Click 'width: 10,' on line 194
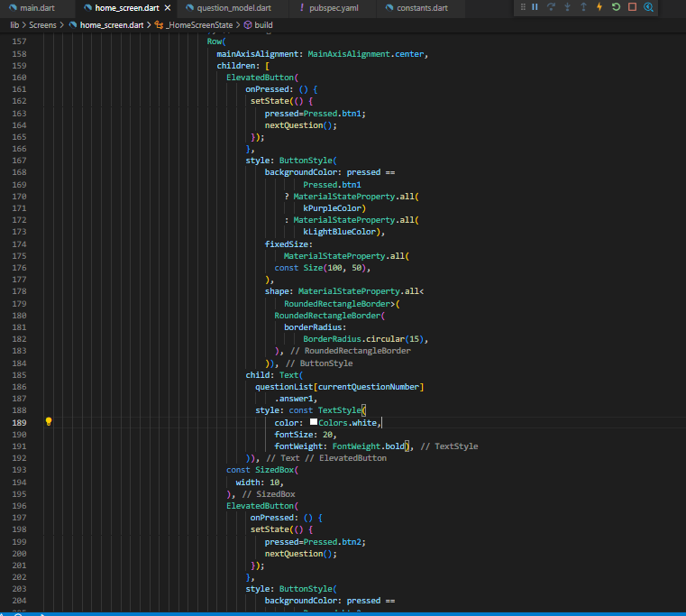This screenshot has height=616, width=686. 260,483
